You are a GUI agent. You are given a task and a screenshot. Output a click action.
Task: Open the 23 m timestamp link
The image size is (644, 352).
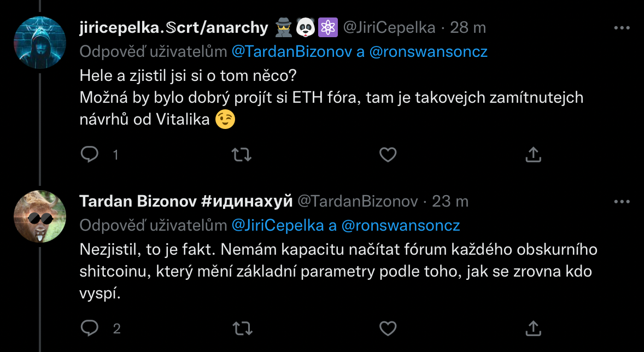[450, 201]
